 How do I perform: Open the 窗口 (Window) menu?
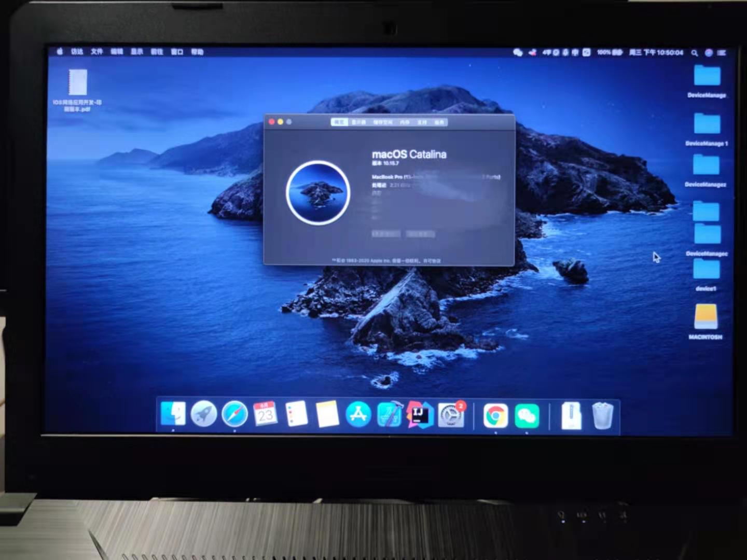[177, 52]
